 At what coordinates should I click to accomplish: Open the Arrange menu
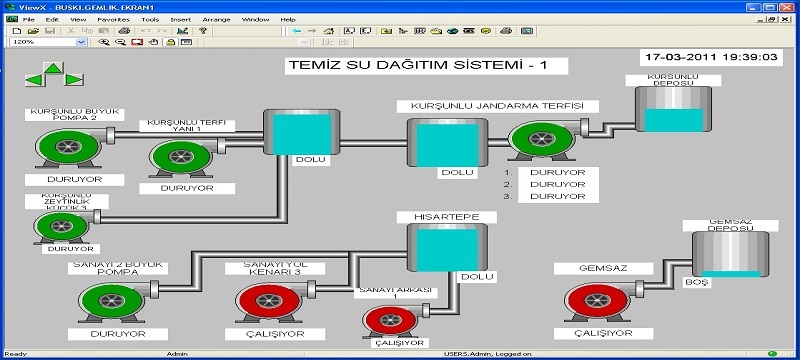coord(216,19)
